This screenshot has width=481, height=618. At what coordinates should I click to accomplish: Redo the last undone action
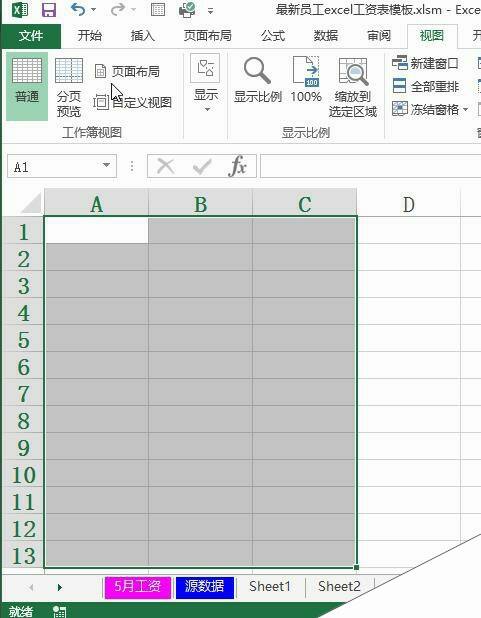(118, 9)
